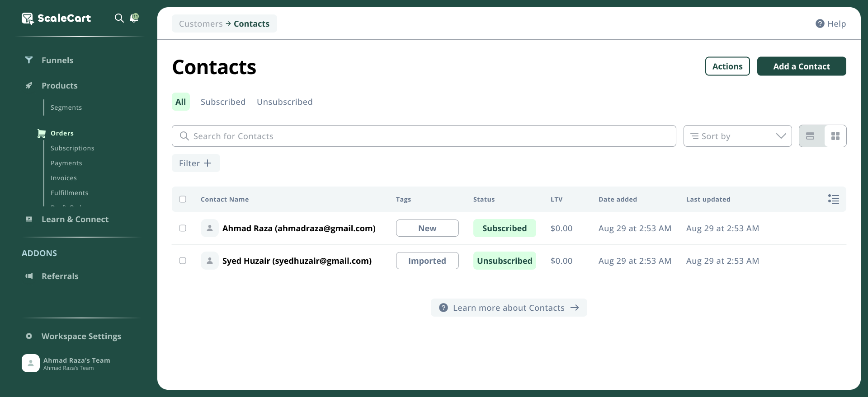Switch to list view layout icon
The height and width of the screenshot is (397, 868).
pyautogui.click(x=810, y=136)
